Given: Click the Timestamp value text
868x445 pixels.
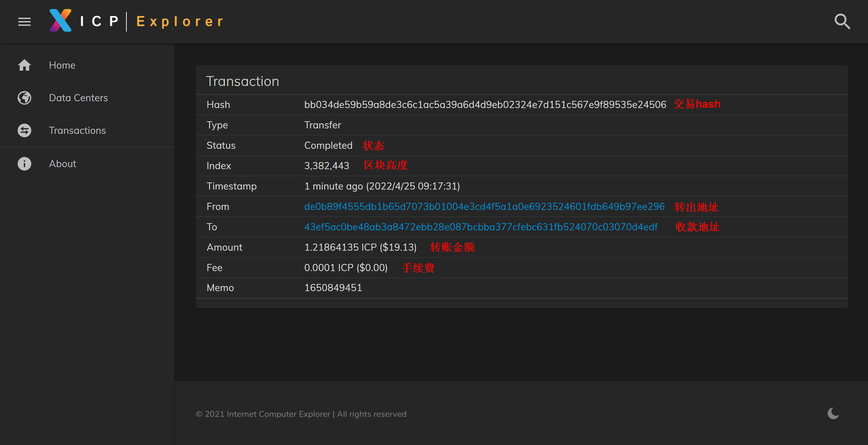Looking at the screenshot, I should [x=382, y=186].
